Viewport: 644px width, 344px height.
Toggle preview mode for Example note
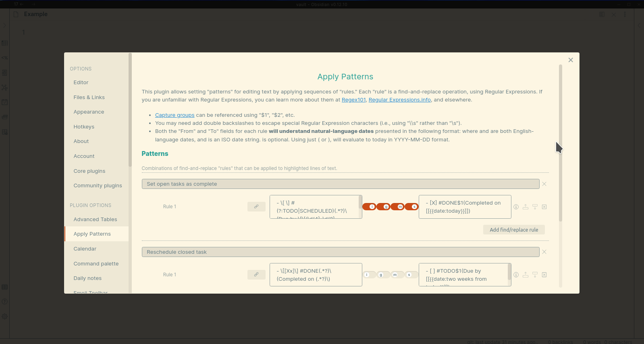tap(602, 15)
